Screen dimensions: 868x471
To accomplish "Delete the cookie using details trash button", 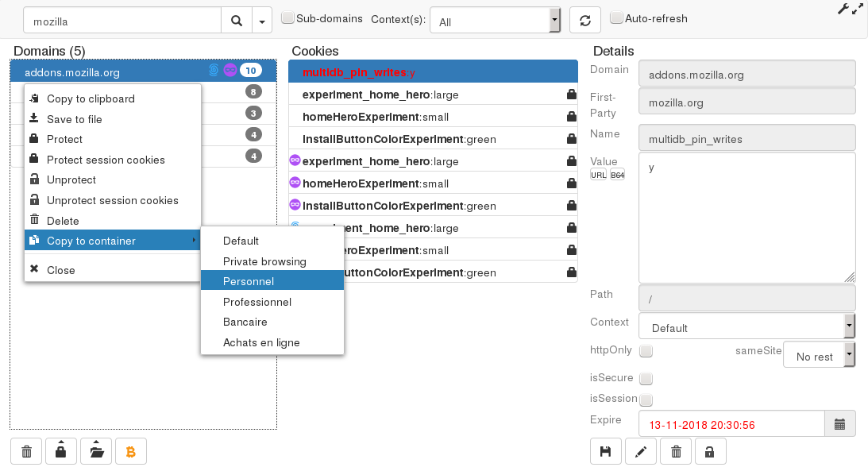I will click(676, 452).
